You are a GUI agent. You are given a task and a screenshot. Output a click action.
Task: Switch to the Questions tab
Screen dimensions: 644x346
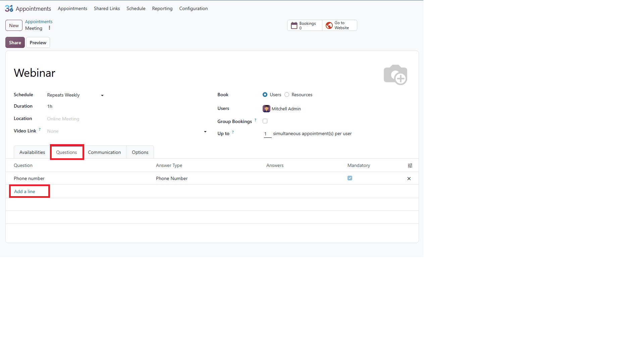(66, 152)
